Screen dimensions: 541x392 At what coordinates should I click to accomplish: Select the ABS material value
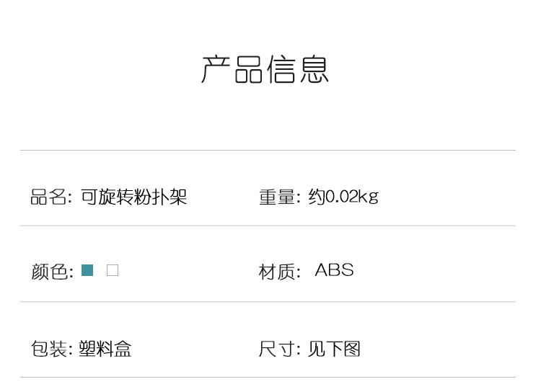(334, 270)
